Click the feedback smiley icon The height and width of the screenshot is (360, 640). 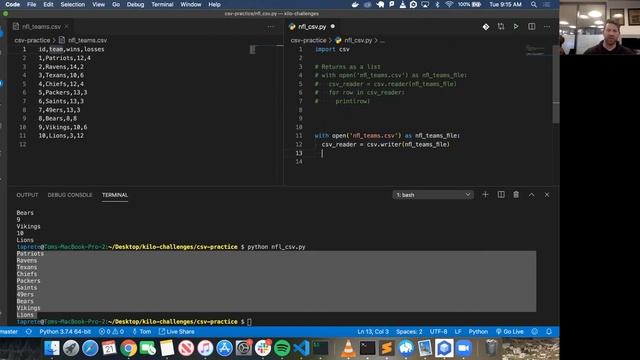point(535,331)
